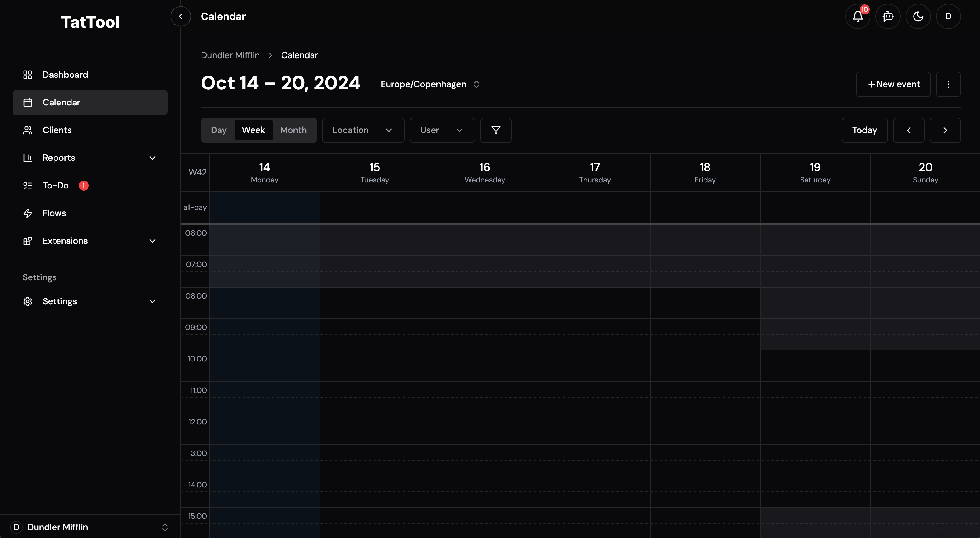Open Flows from the sidebar

click(90, 213)
